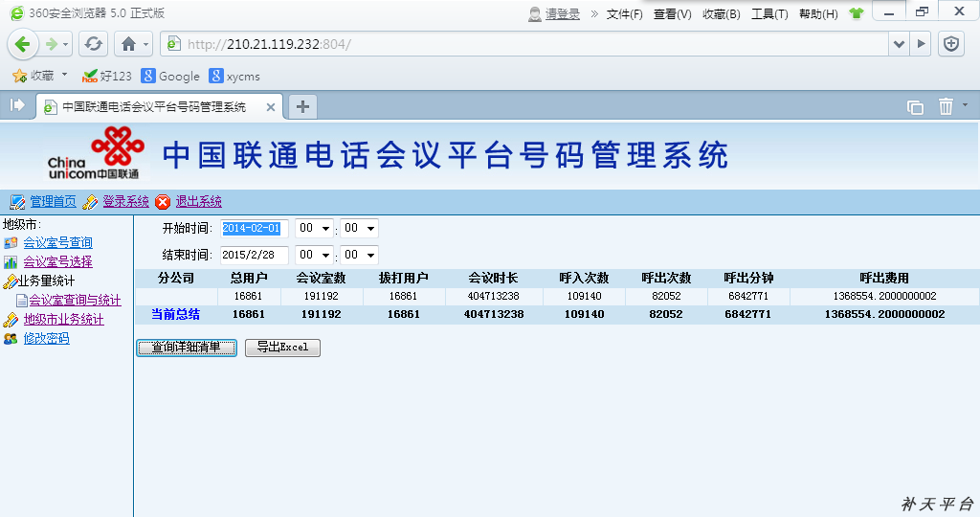Open the 开始时间 minute dropdown
This screenshot has width=980, height=517.
(360, 228)
